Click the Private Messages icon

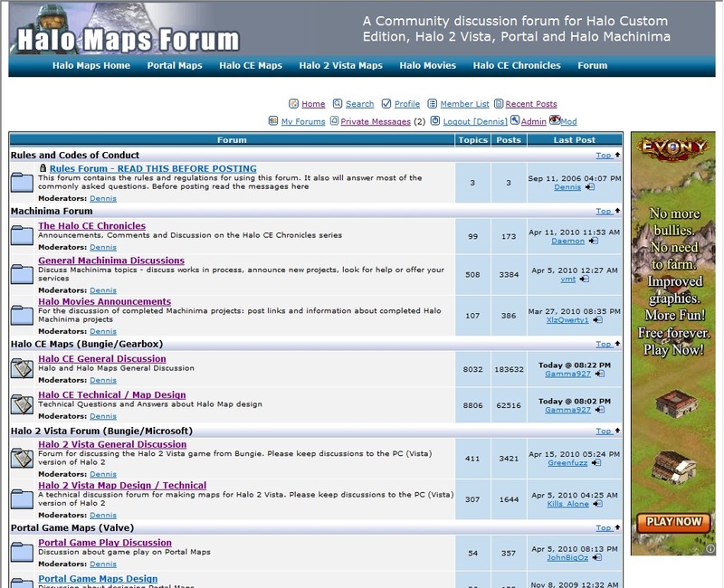click(x=334, y=121)
